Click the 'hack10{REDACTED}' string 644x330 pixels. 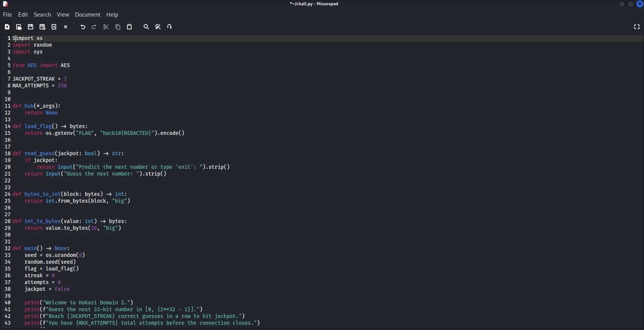(127, 133)
